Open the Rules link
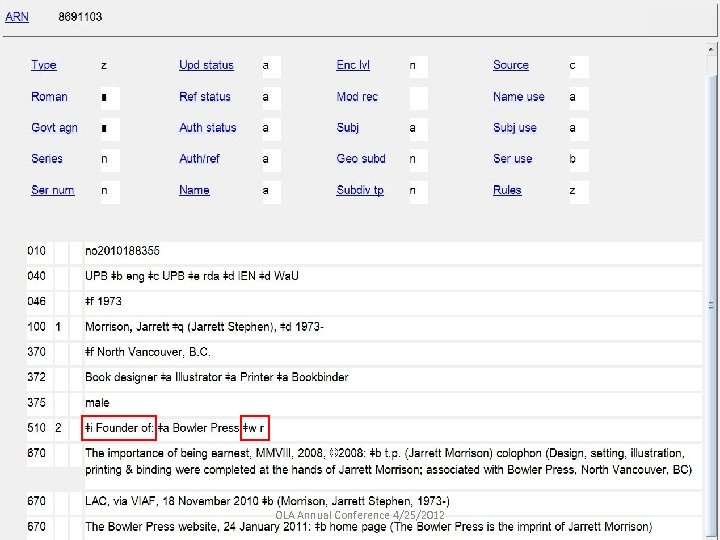 coord(507,190)
